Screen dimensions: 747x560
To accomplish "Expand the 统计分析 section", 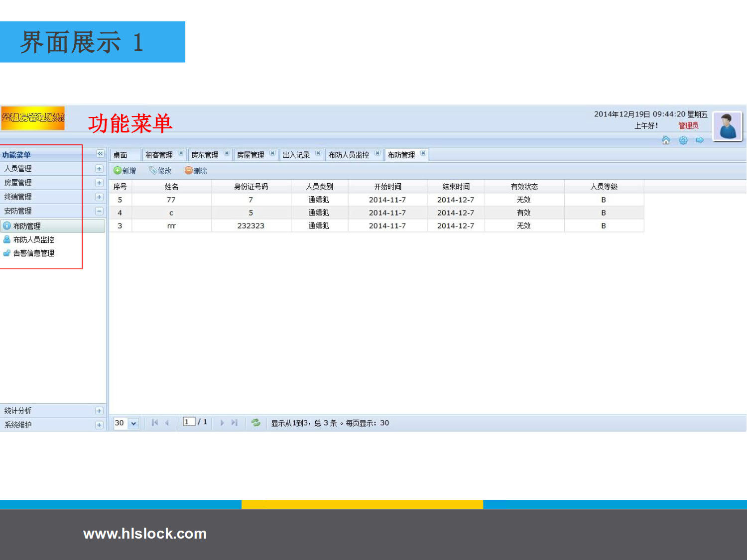I will pos(99,411).
